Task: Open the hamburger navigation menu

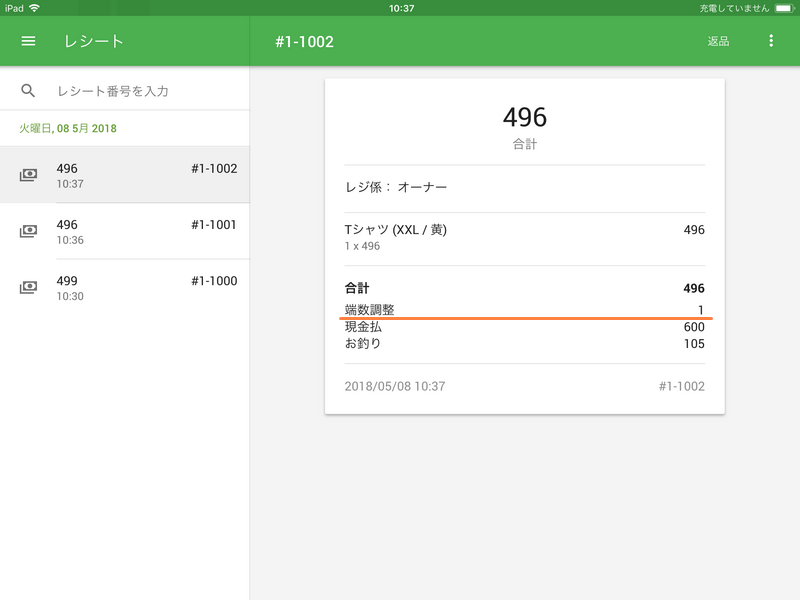Action: point(28,41)
